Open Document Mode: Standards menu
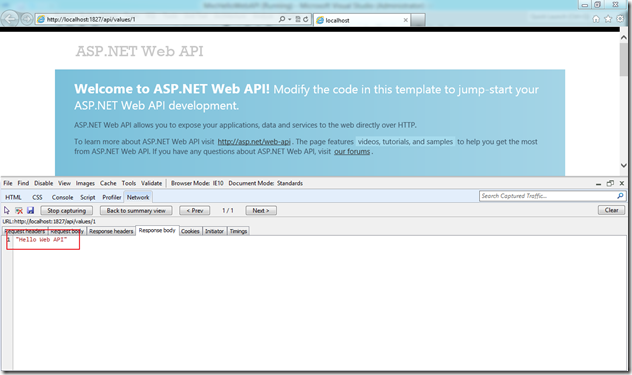 click(x=266, y=183)
